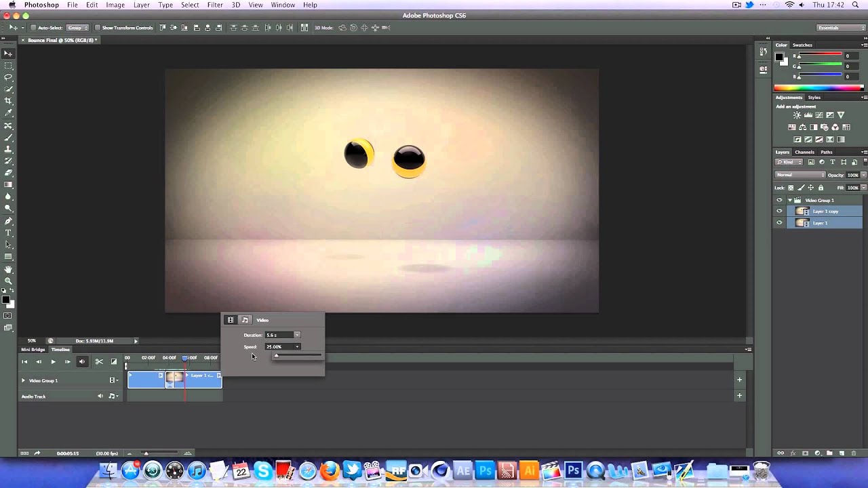The image size is (868, 488).
Task: Add a Vibrance adjustment triangle icon
Action: [x=841, y=115]
